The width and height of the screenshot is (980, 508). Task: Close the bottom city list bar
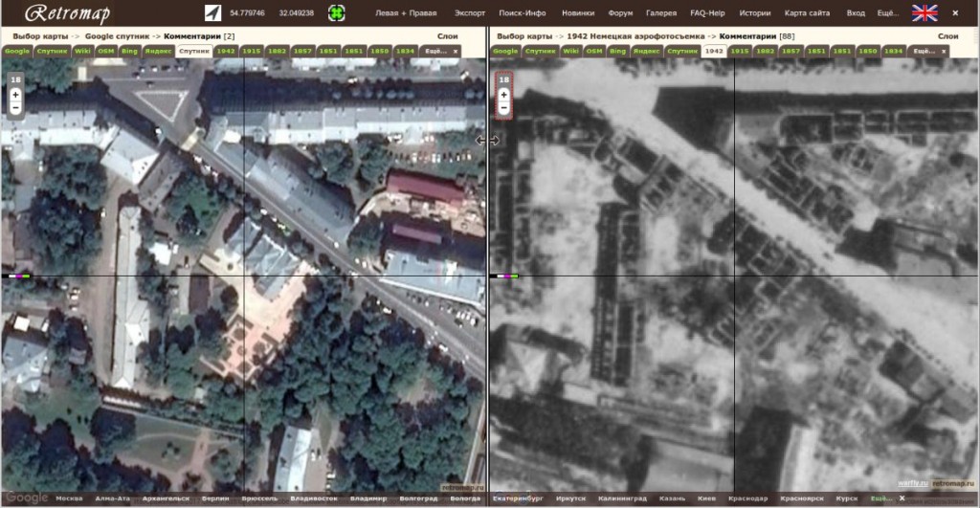coord(902,498)
